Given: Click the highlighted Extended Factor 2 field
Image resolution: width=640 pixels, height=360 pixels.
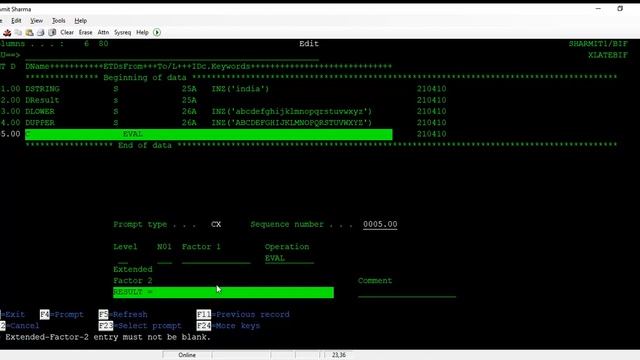Looking at the screenshot, I should pos(223,292).
